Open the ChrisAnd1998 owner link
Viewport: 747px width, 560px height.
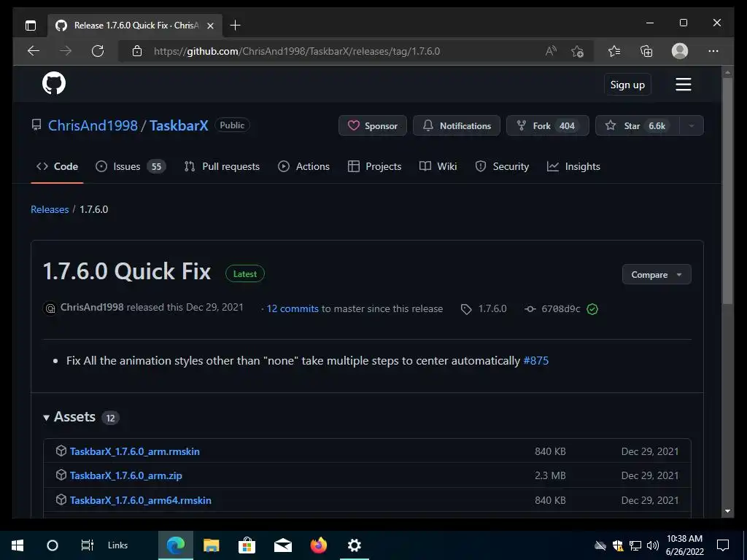coord(93,125)
